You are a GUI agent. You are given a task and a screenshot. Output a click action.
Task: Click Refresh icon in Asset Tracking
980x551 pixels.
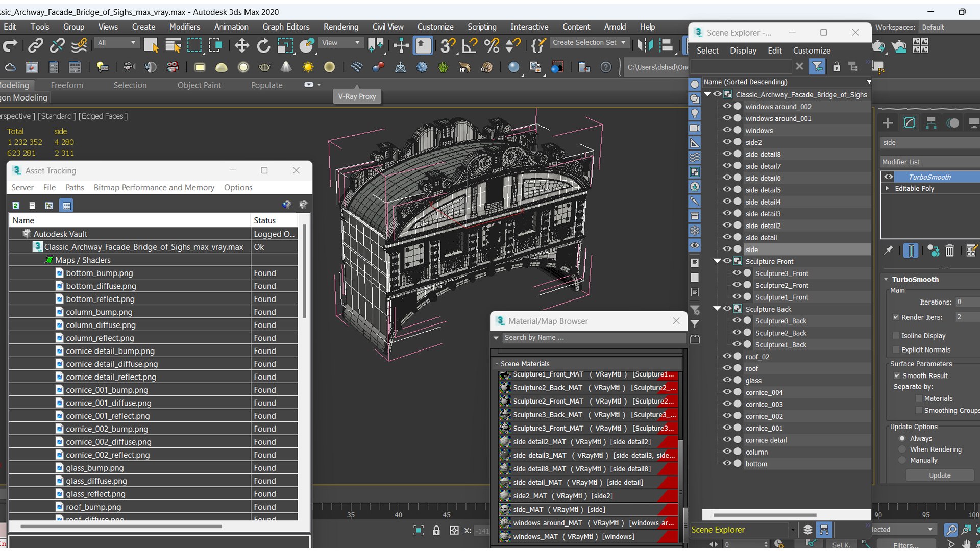(x=16, y=205)
